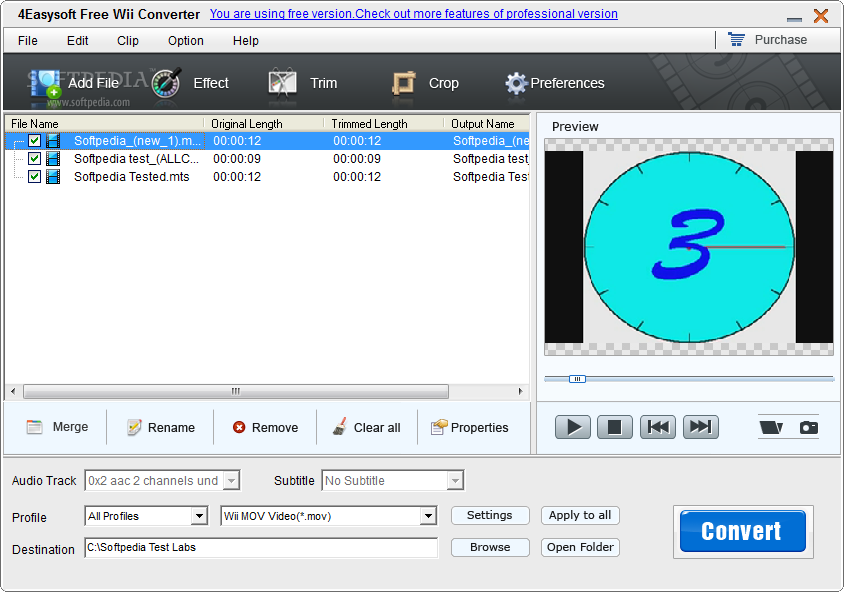Click the red Remove icon

pyautogui.click(x=239, y=427)
